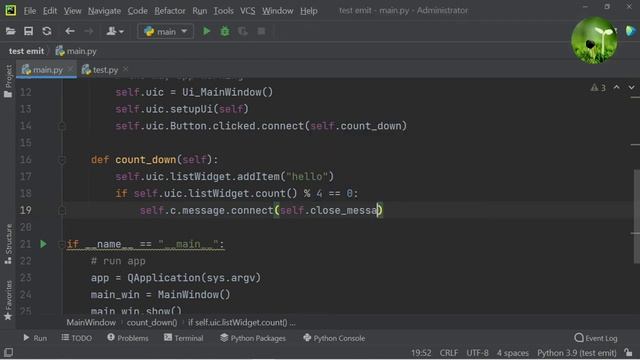Open the Python 3.9 interpreter selector
Screen dimensions: 640x360
point(576,353)
